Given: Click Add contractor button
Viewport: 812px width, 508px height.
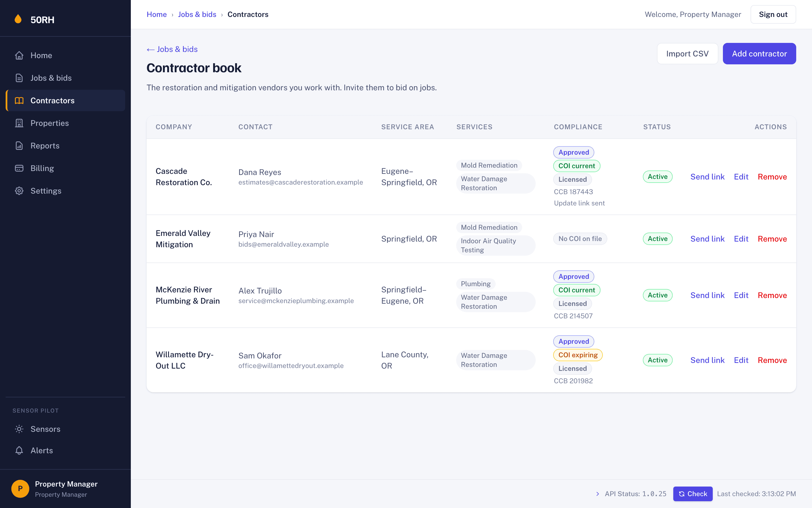Looking at the screenshot, I should [x=759, y=53].
